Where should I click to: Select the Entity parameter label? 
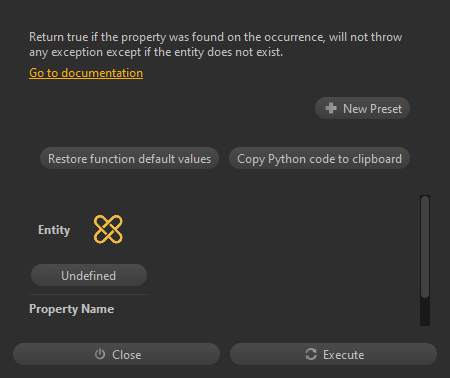[x=54, y=230]
